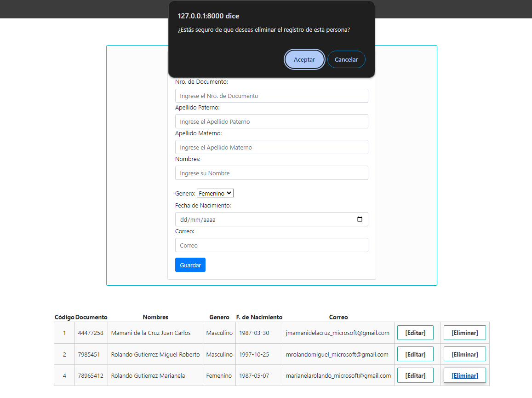Click Eliminar for Marianela's record
Viewport: 532px width, 398px height.
(464, 375)
